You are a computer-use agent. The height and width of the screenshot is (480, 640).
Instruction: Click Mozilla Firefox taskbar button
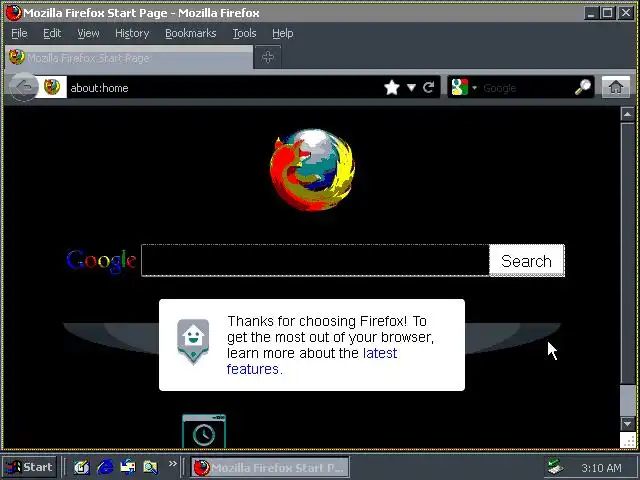tap(270, 467)
